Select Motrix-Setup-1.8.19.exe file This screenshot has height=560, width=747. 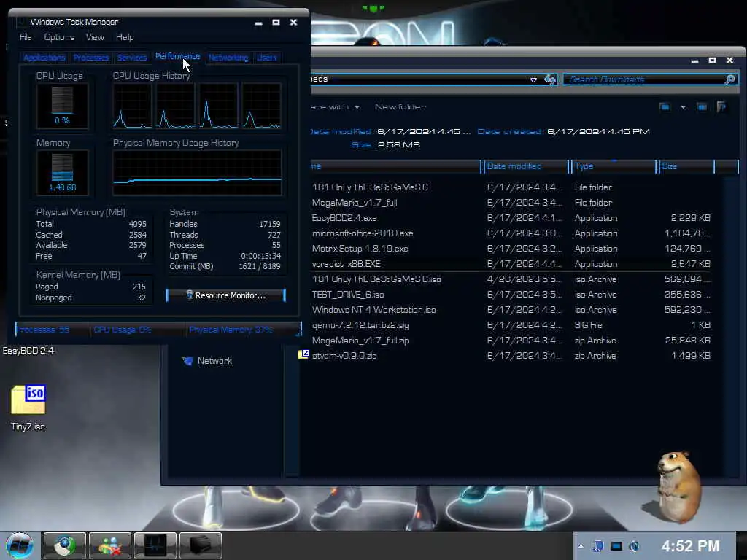point(360,248)
